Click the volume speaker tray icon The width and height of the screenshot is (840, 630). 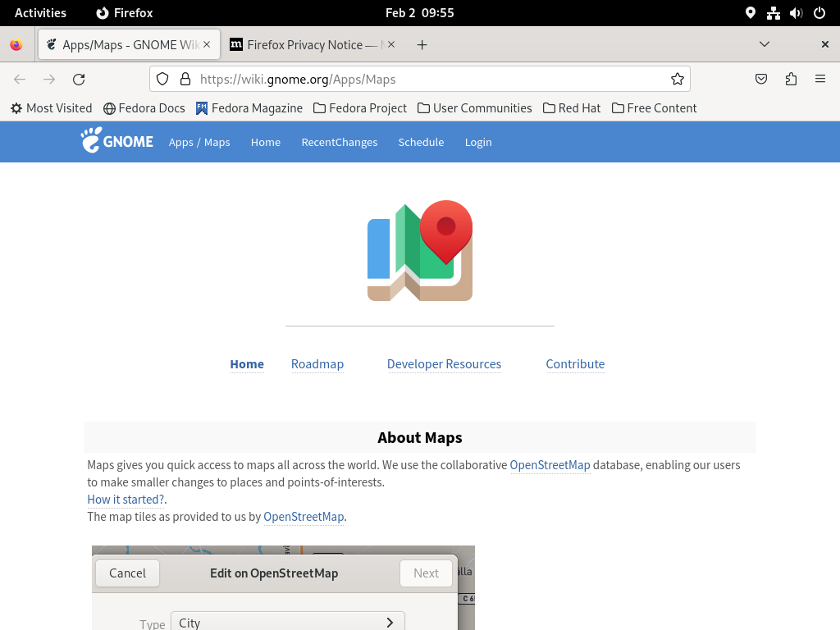click(x=796, y=13)
